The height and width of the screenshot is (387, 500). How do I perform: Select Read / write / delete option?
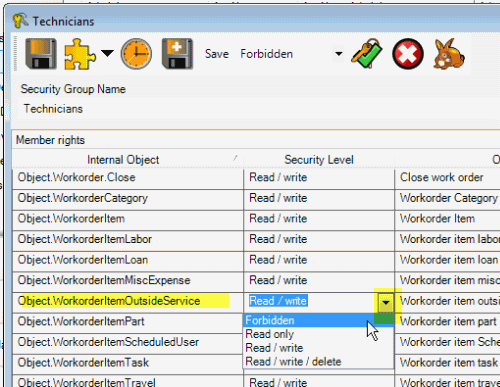click(x=318, y=361)
